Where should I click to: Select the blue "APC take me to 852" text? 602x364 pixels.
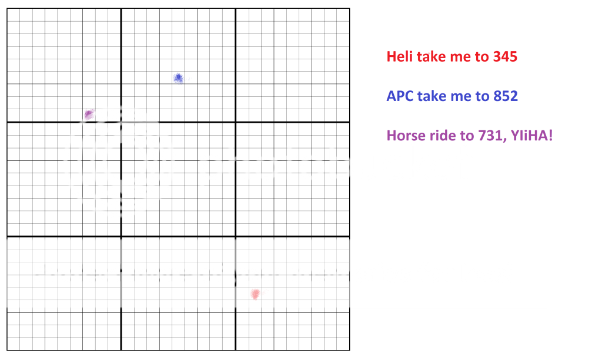pyautogui.click(x=451, y=96)
